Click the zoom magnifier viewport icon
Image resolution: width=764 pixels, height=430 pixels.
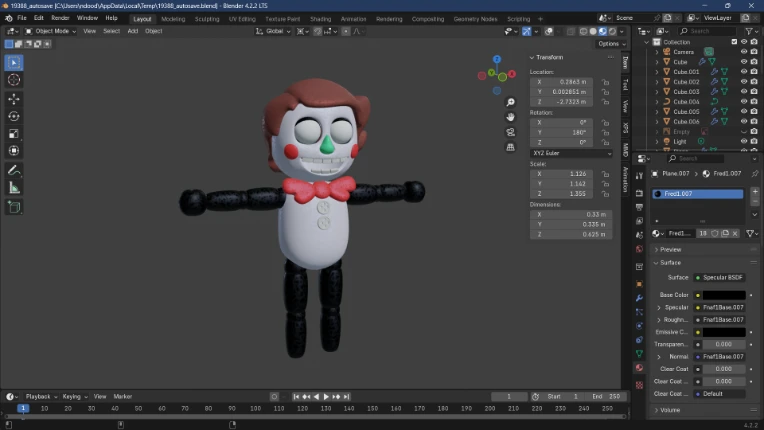click(x=510, y=102)
